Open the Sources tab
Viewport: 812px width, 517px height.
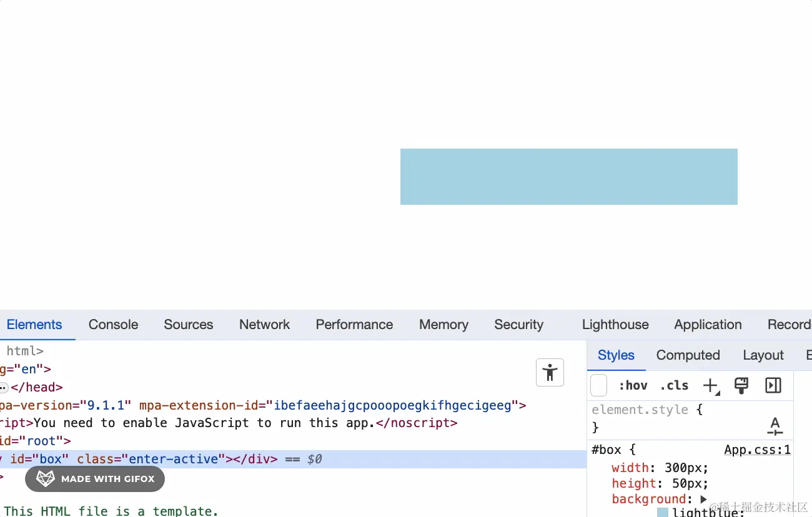tap(189, 325)
